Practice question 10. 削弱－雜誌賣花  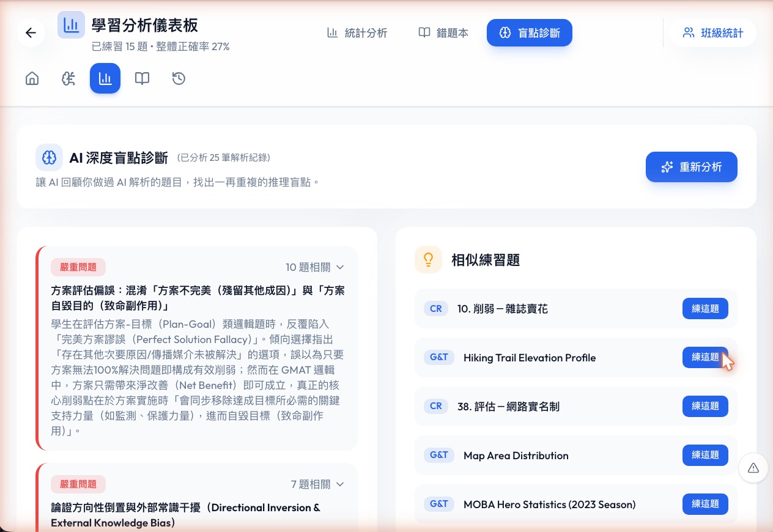point(705,309)
